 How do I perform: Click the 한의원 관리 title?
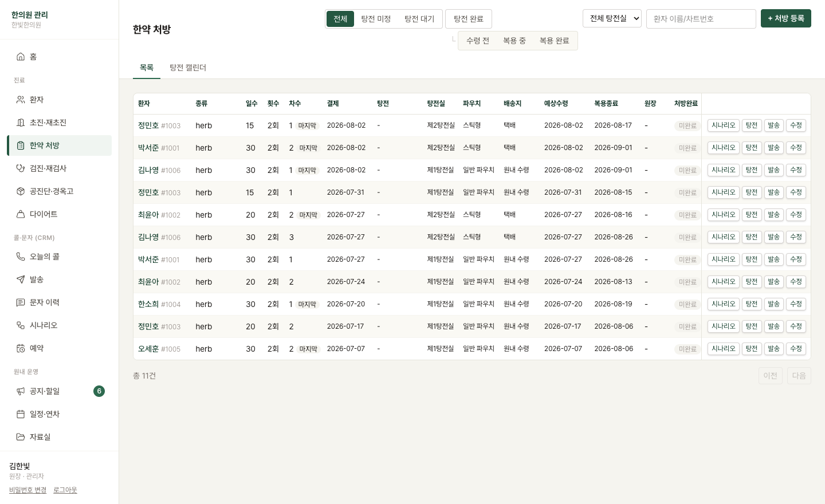(x=30, y=15)
